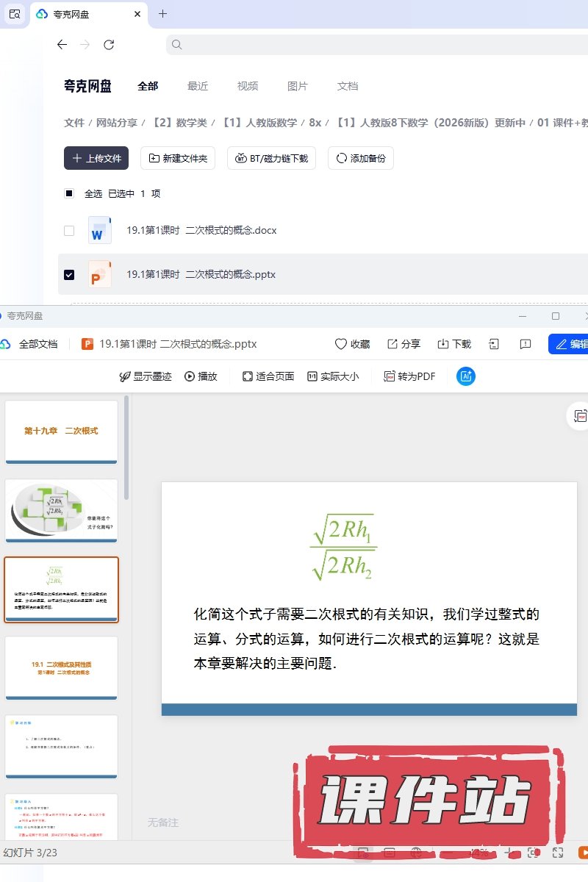Click the 转为PDF convert option
The width and height of the screenshot is (588, 882).
point(409,376)
